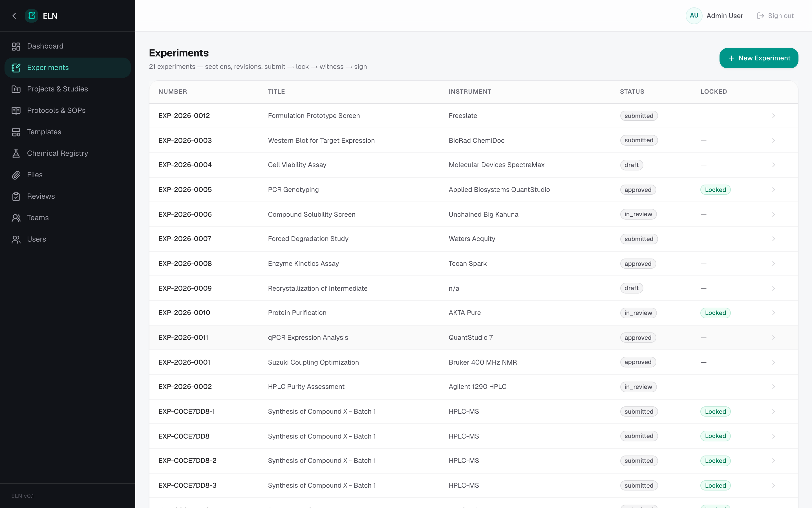Click the Templates layout icon

point(16,132)
